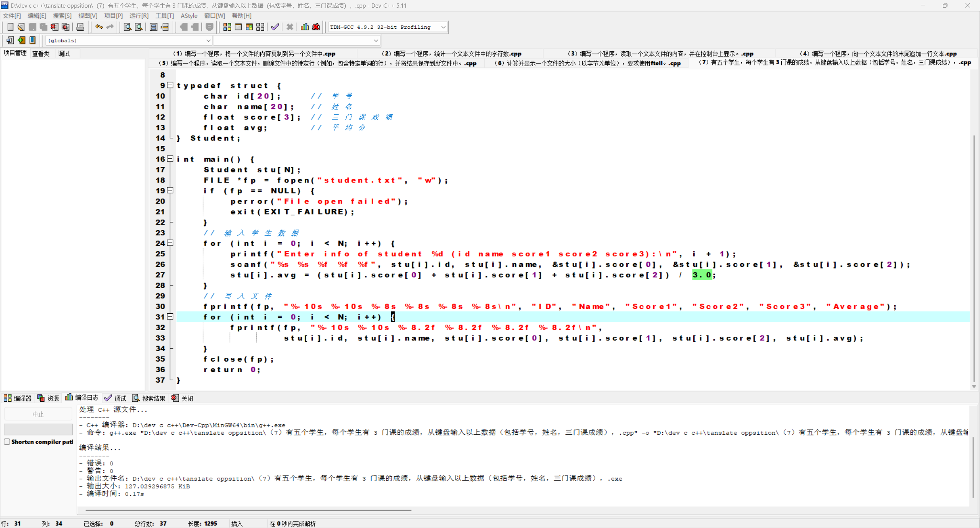Click the green plus Insert icon
The width and height of the screenshot is (980, 528).
21,40
